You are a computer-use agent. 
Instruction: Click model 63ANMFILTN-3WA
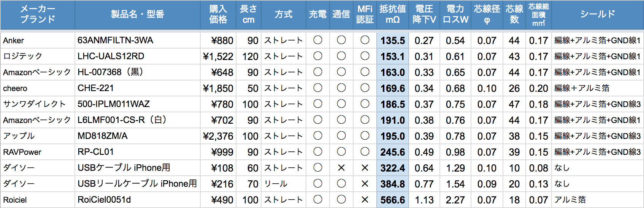pos(115,40)
